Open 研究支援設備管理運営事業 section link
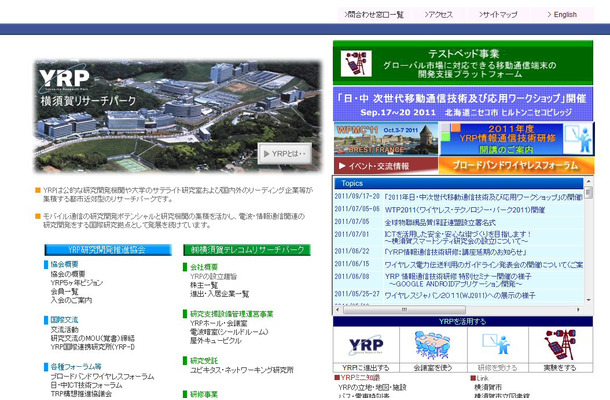The image size is (610, 400). 232,314
